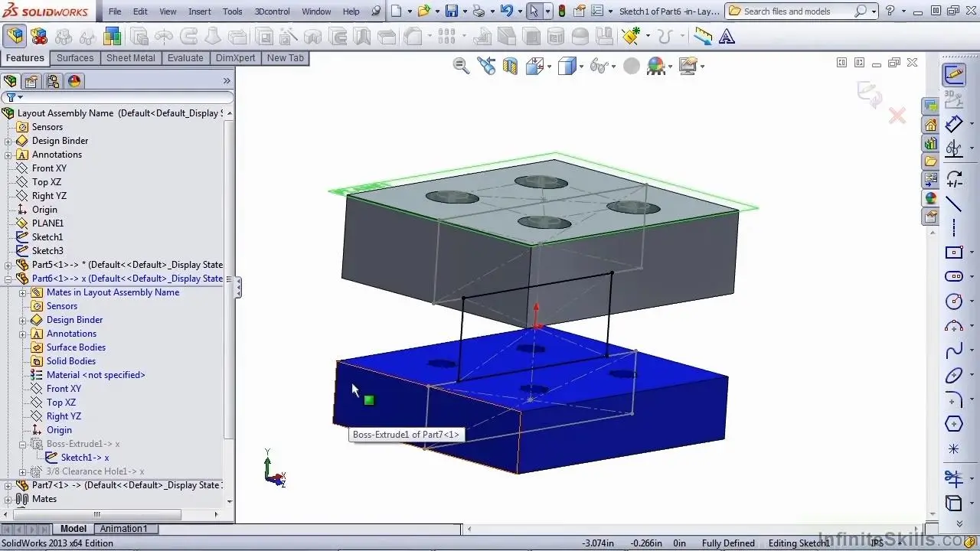Click the Section View icon
The width and height of the screenshot is (980, 551).
(510, 67)
